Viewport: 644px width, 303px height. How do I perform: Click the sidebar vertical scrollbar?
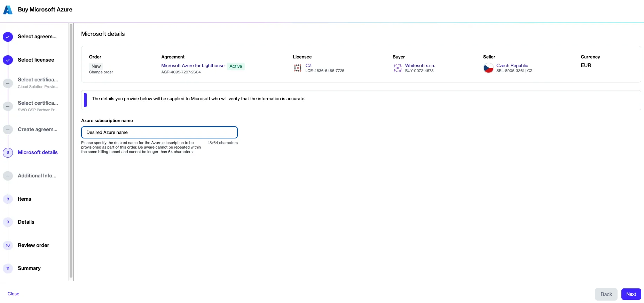(x=71, y=150)
